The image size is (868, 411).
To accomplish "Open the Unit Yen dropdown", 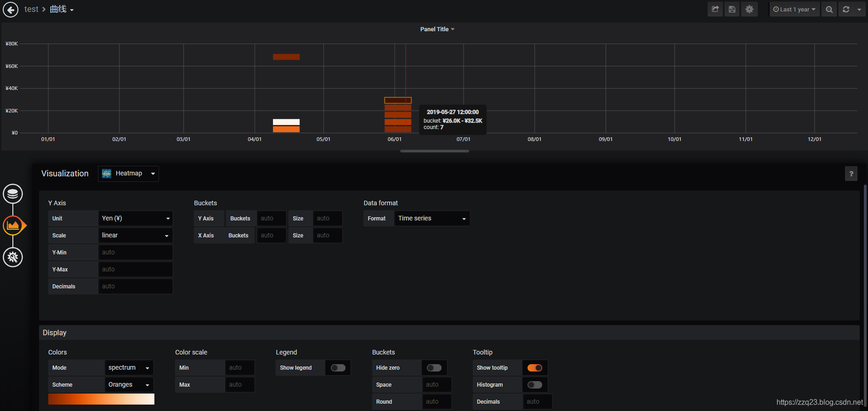I will 136,219.
